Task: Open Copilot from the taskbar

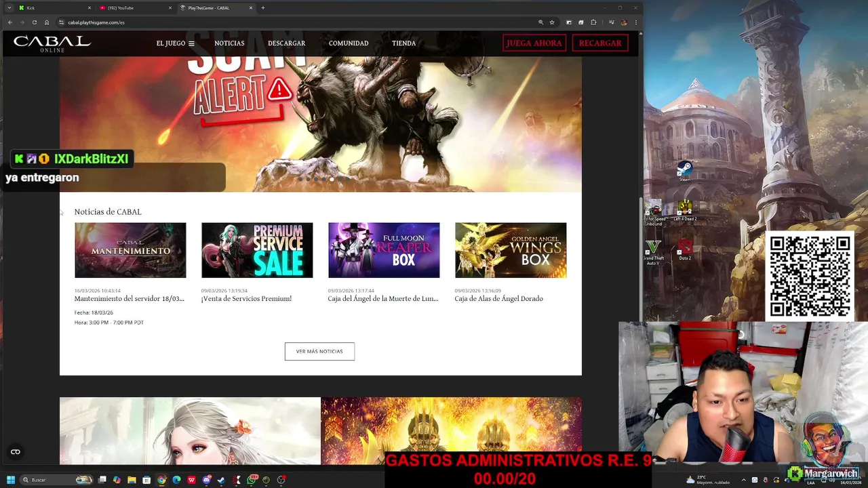Action: click(117, 480)
